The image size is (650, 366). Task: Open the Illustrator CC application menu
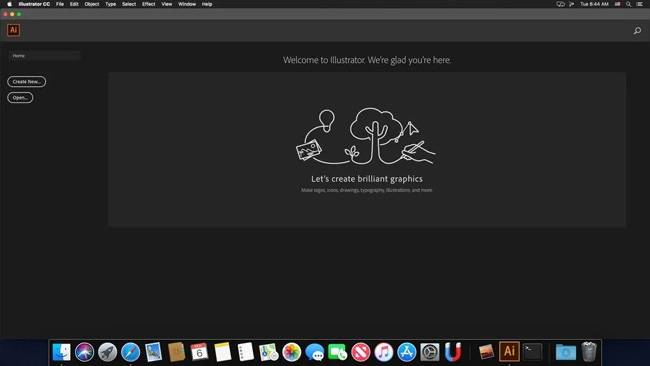pos(34,4)
